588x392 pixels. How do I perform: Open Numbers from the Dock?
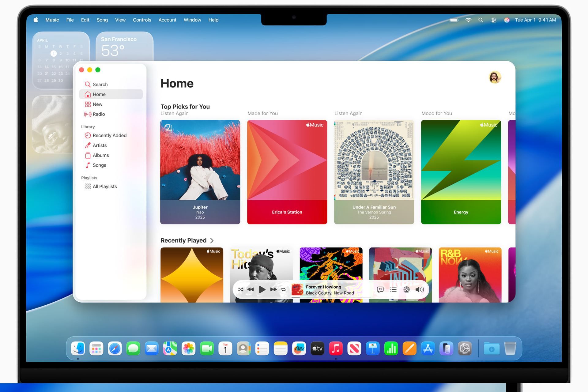click(391, 349)
